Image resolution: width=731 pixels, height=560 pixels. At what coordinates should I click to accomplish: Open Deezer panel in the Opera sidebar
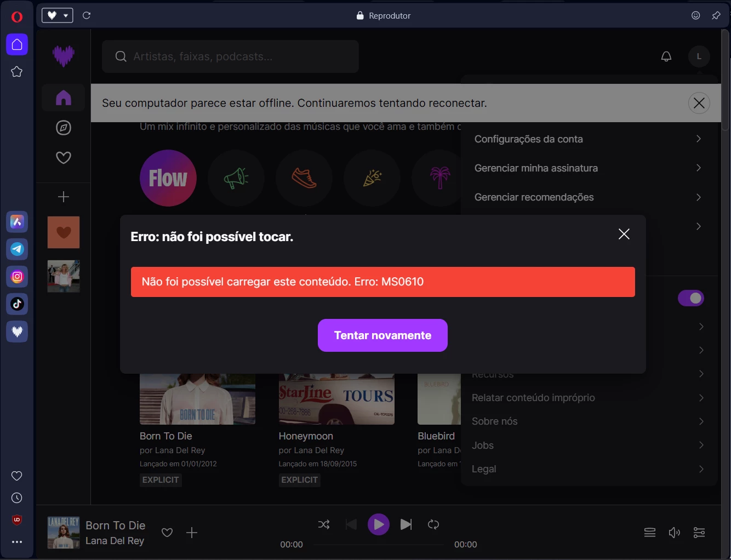[x=17, y=332]
